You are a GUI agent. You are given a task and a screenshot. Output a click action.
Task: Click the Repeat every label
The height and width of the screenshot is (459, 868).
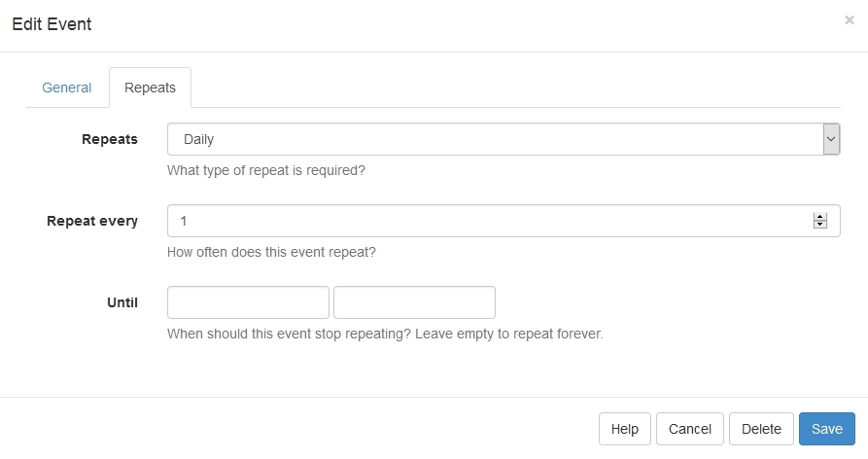92,221
